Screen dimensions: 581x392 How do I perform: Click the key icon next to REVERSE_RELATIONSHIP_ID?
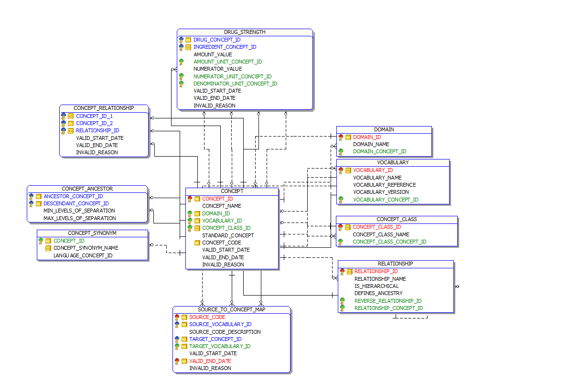(342, 301)
